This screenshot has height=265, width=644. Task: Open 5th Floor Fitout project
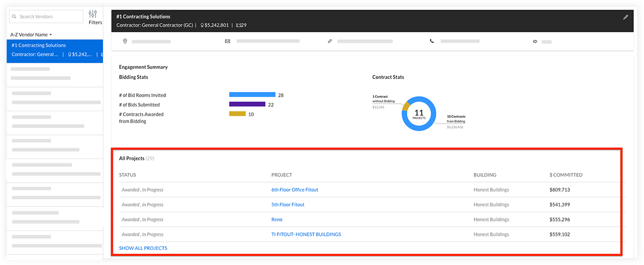[x=288, y=205]
